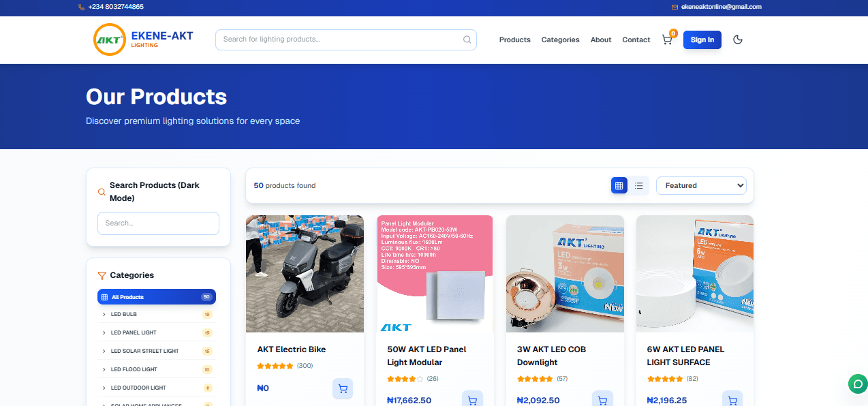The height and width of the screenshot is (406, 868).
Task: Open the 6W Panel Light Surface image
Action: [x=695, y=274]
